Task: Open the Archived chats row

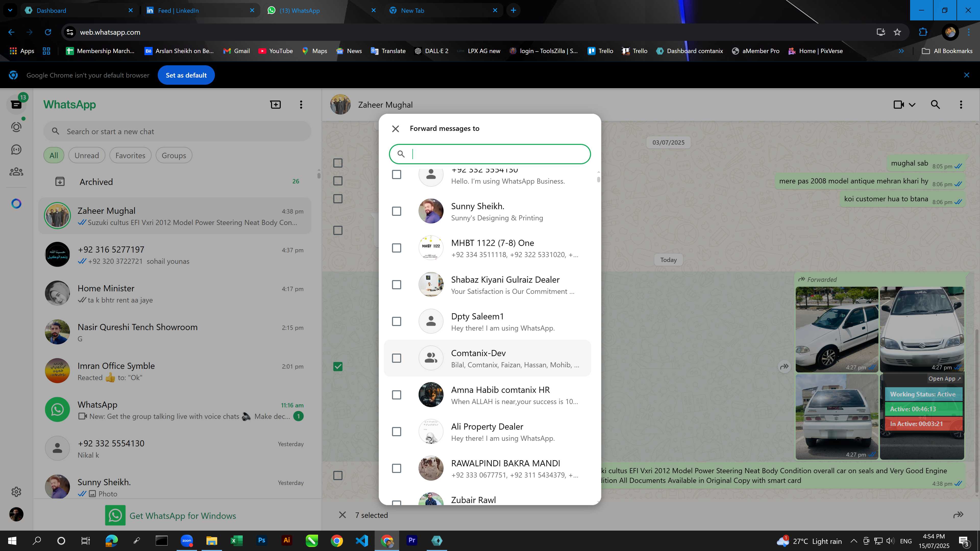Action: pos(175,182)
